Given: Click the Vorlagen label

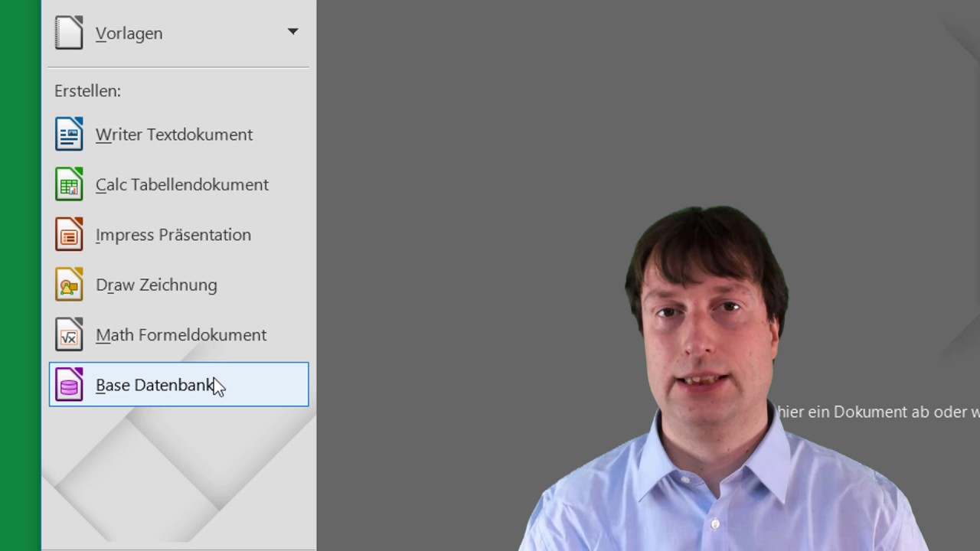Looking at the screenshot, I should click(129, 34).
